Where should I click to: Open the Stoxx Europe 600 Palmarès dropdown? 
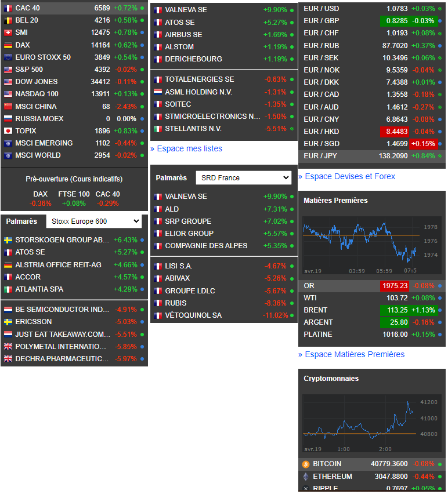(94, 221)
